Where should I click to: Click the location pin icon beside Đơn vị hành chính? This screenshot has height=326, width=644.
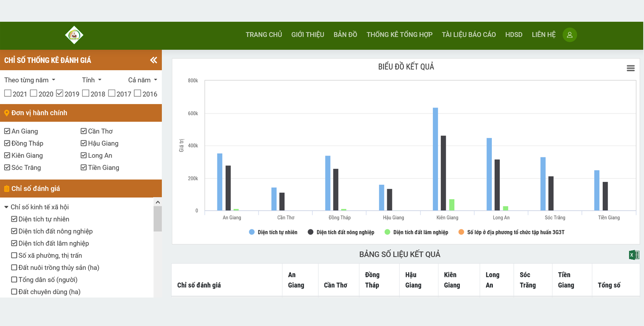(7, 113)
